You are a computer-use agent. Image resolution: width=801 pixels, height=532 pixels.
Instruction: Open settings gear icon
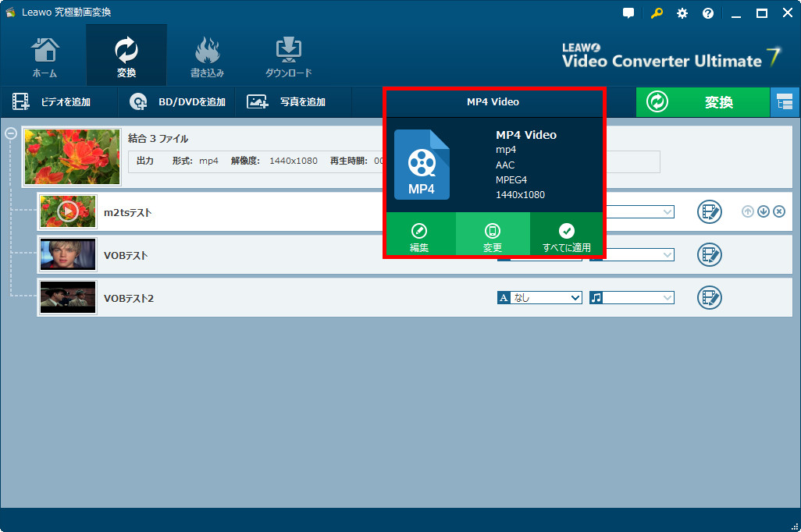(x=682, y=13)
